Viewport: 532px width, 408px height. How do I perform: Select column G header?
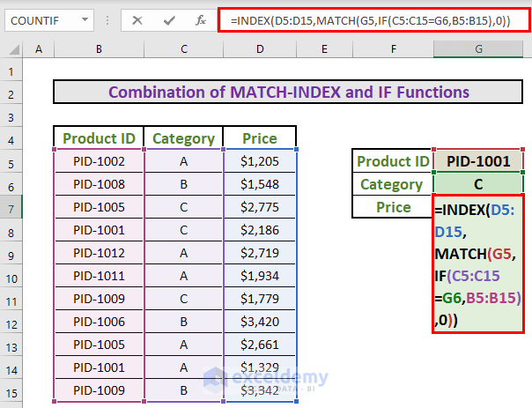pyautogui.click(x=479, y=48)
